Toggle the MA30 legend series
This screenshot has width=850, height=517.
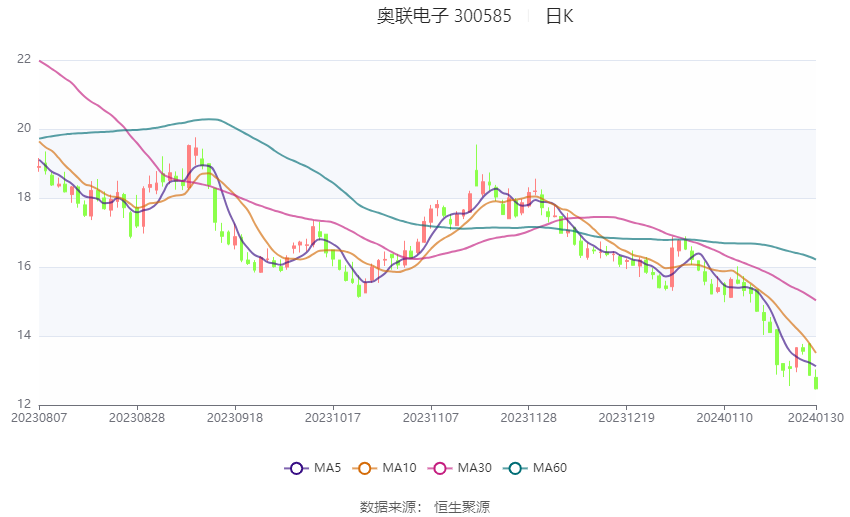click(460, 468)
